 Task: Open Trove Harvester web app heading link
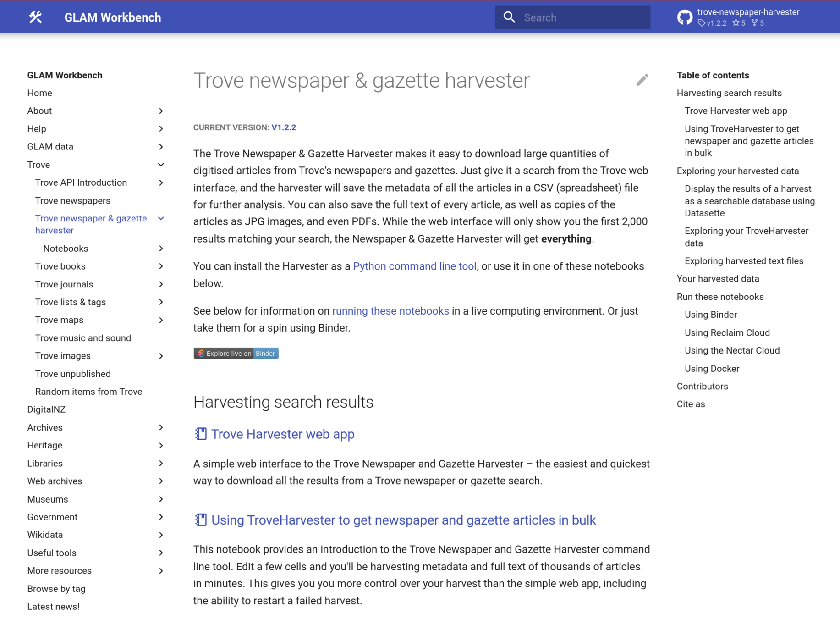click(x=283, y=434)
